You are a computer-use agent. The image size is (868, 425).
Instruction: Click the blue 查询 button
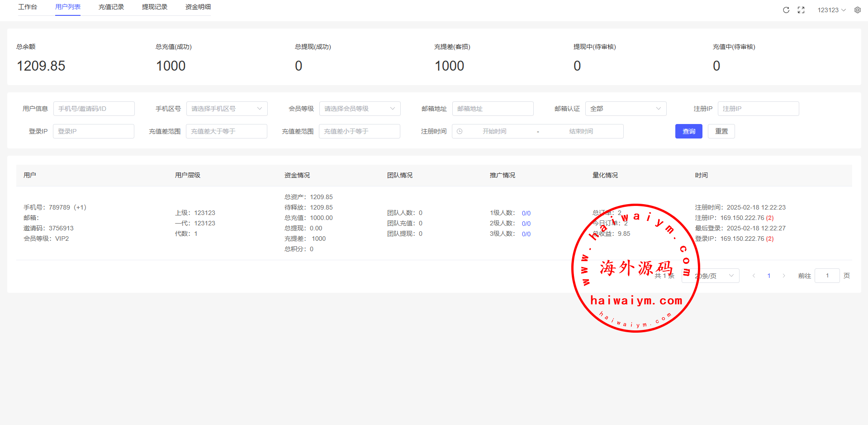688,131
